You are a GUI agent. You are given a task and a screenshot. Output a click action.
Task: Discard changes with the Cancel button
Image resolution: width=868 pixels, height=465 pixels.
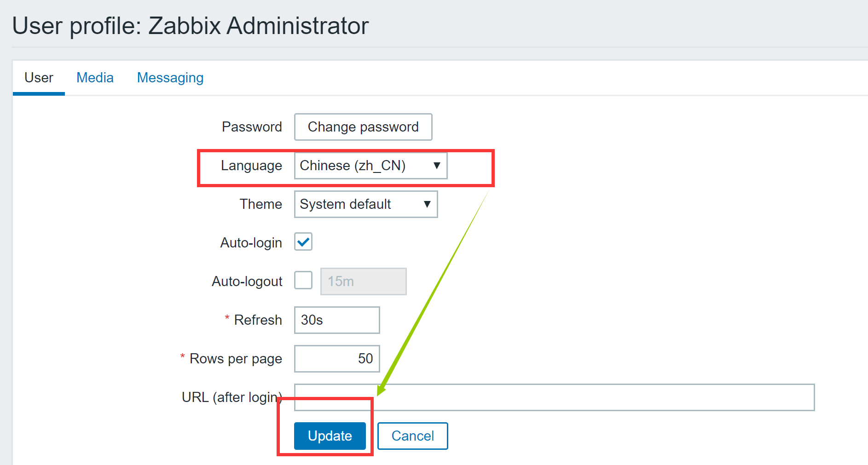click(x=412, y=436)
